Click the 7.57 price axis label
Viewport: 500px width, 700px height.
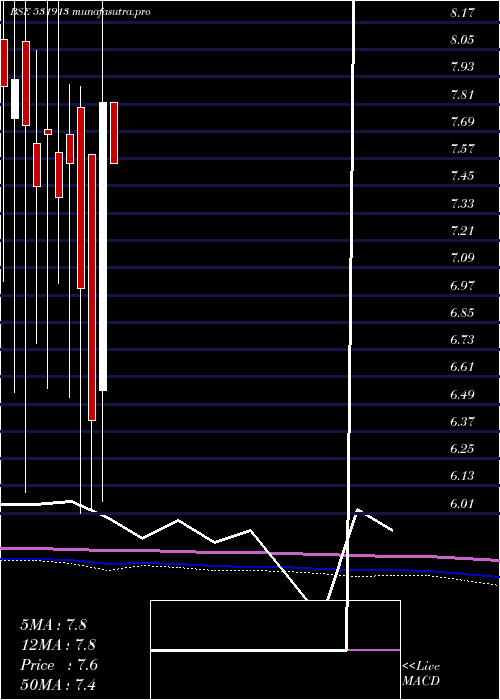pyautogui.click(x=462, y=149)
